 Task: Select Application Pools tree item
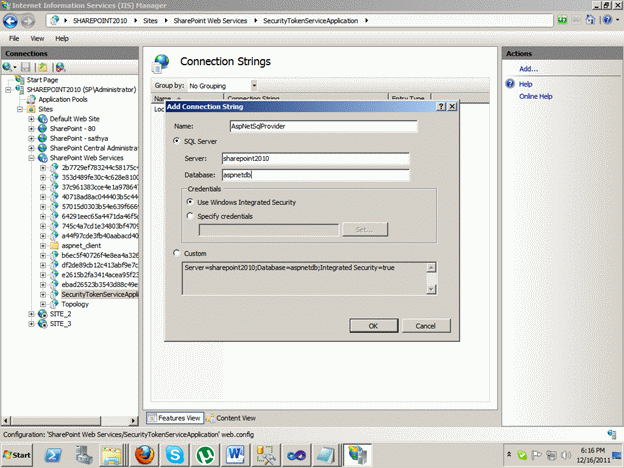point(62,99)
